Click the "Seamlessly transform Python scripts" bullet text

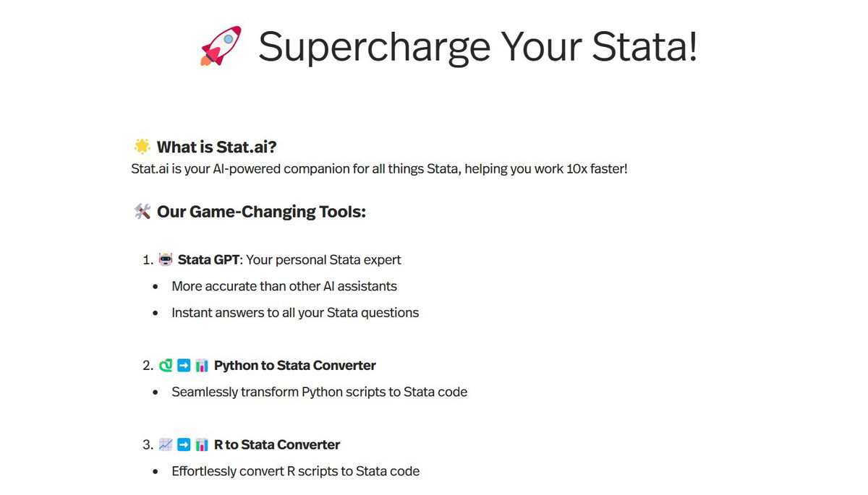pyautogui.click(x=319, y=392)
